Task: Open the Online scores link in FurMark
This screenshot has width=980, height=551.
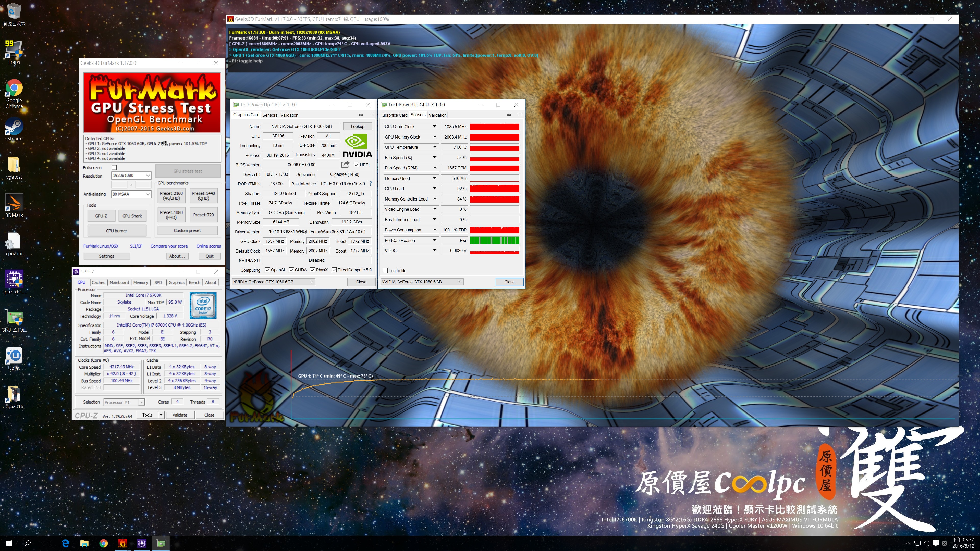Action: point(209,246)
